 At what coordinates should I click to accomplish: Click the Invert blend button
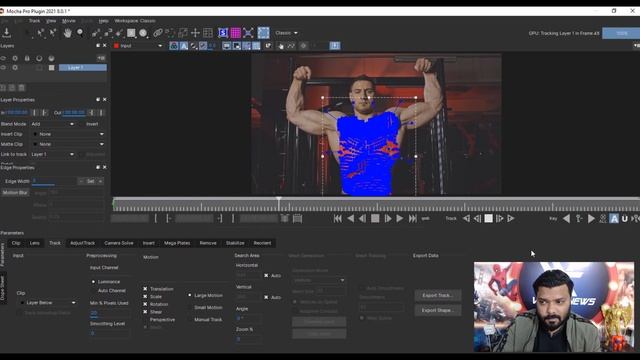coord(92,124)
